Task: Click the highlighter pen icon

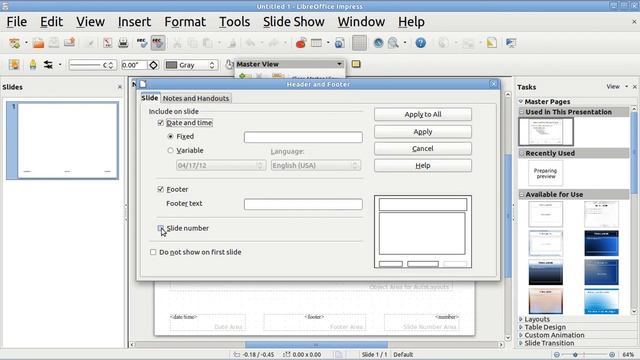Action: pos(33,64)
